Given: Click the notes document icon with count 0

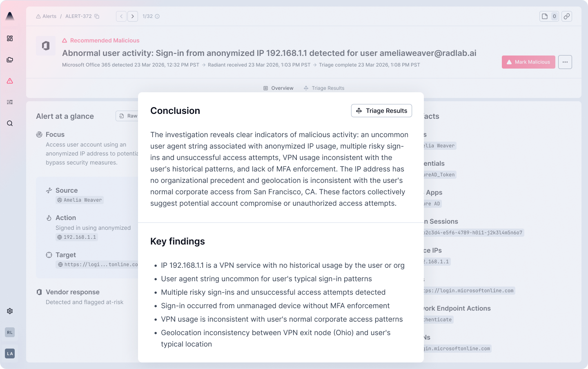Looking at the screenshot, I should [549, 16].
